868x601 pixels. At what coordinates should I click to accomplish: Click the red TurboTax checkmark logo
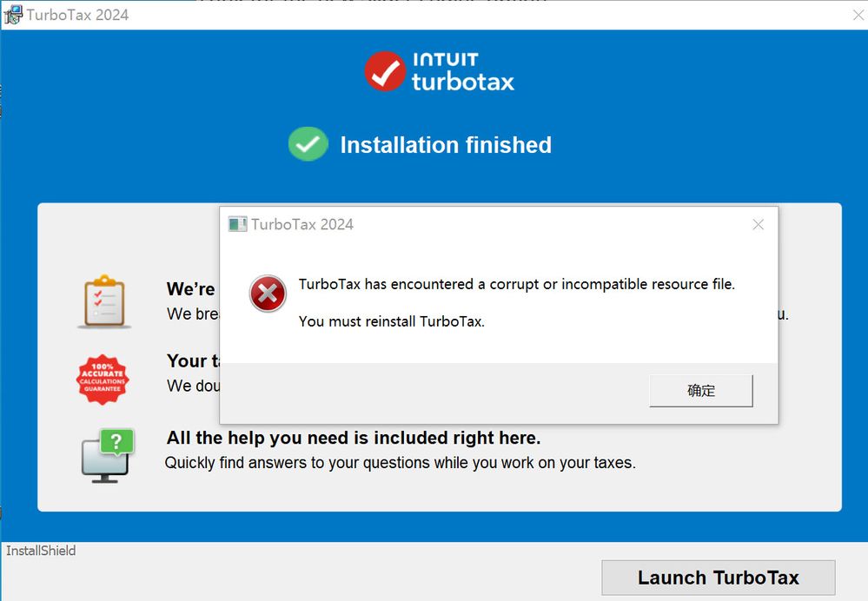point(385,71)
